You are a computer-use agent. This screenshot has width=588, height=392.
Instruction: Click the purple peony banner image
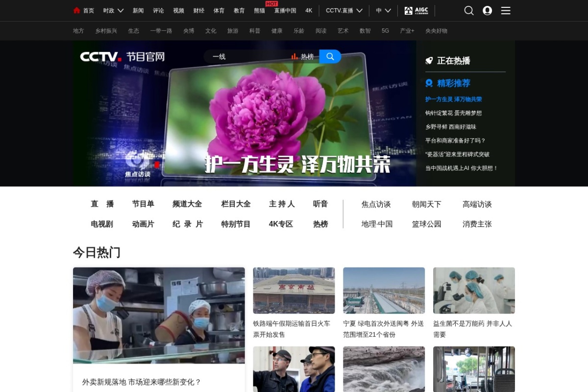click(245, 114)
